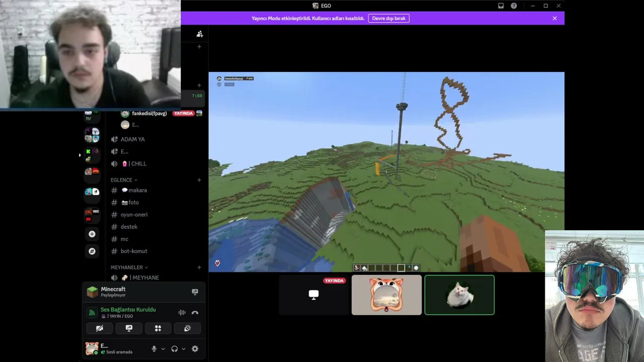
Task: Select the screen share stream tile
Action: 313,295
